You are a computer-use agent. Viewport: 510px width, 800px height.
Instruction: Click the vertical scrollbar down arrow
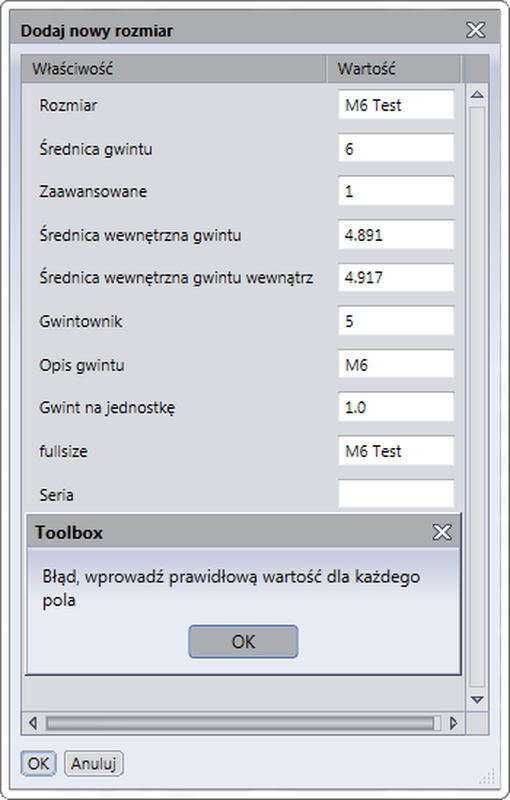(477, 699)
